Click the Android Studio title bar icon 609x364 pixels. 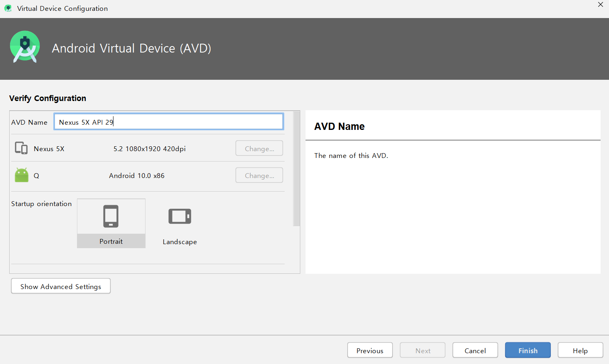coord(8,8)
